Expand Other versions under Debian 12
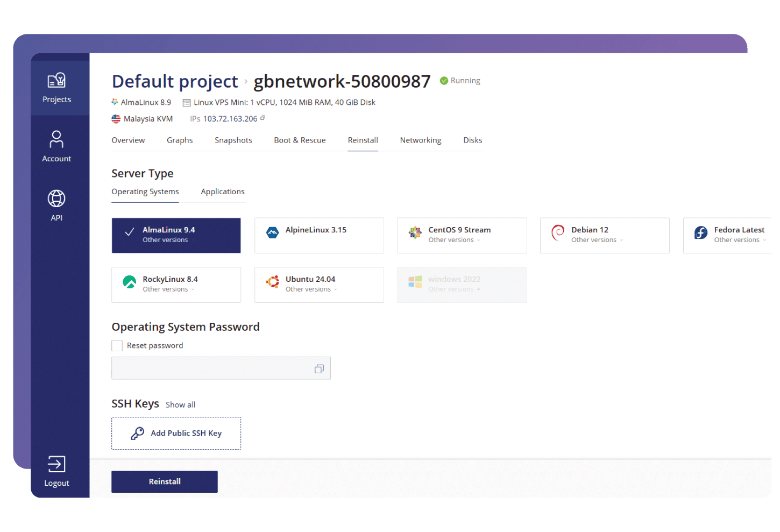The height and width of the screenshot is (532, 780). coord(597,240)
